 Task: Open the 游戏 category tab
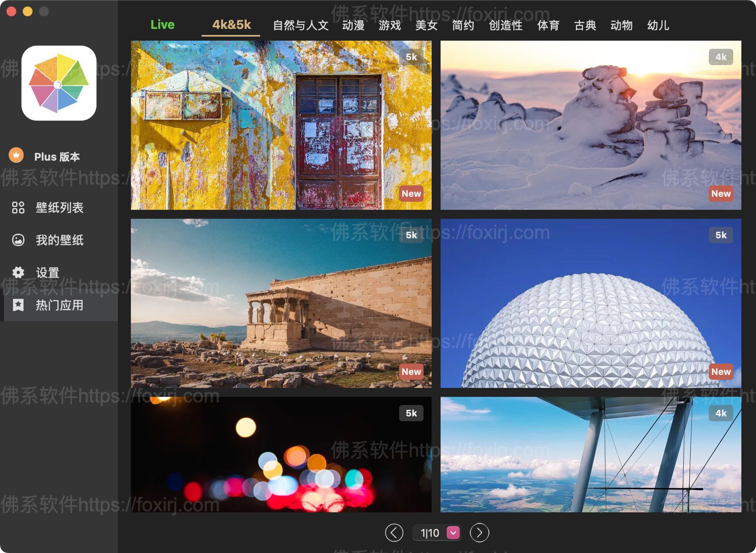click(x=389, y=25)
